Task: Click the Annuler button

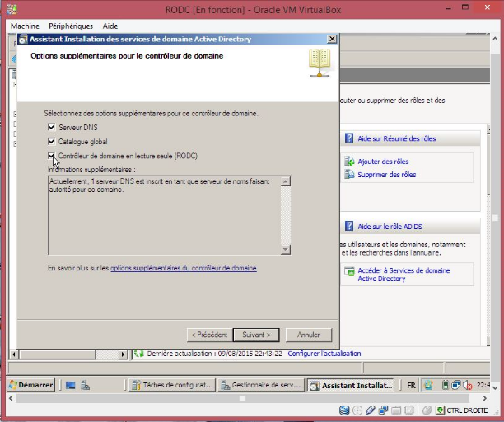Action: [309, 335]
